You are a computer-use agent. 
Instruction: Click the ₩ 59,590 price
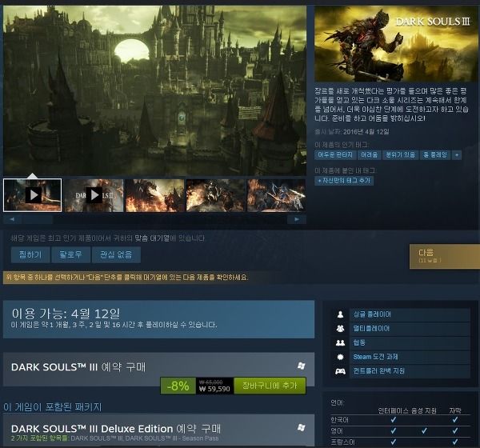(214, 389)
